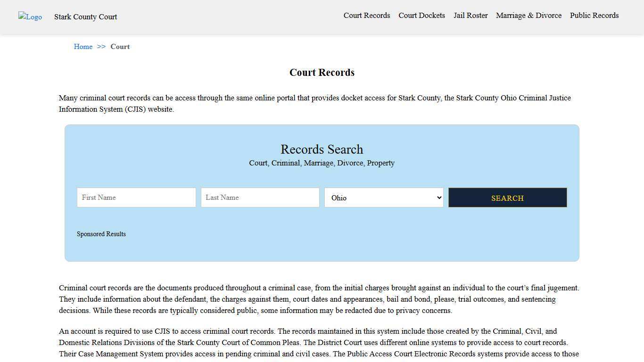Visit the Public Records page
The width and height of the screenshot is (644, 362).
[x=594, y=16]
